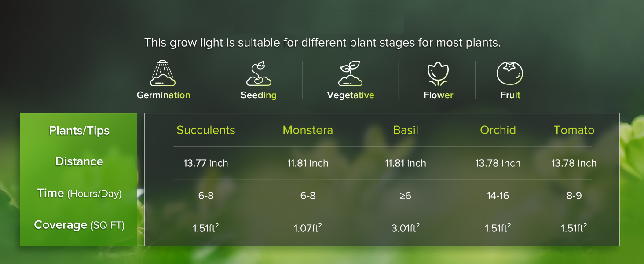Click the Plants/Tips row label

click(x=79, y=131)
